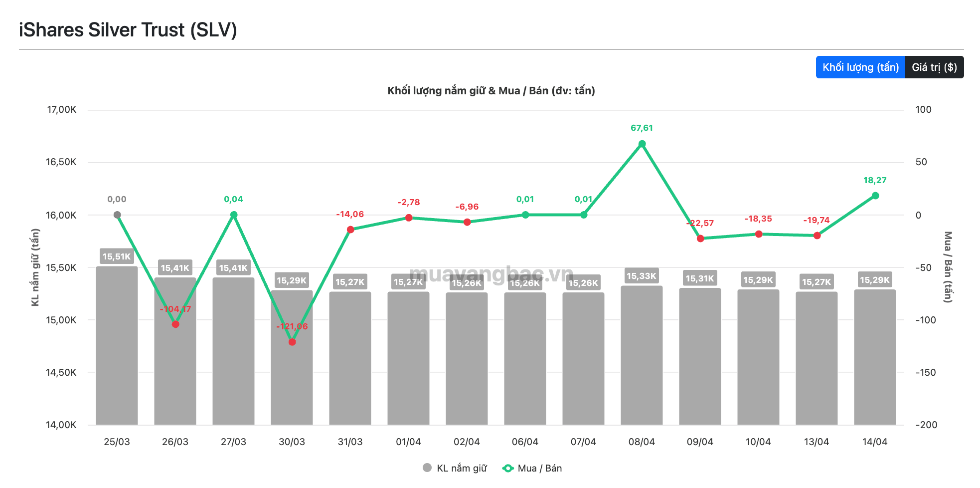
Task: Toggle KL nắm giữ legend series
Action: tap(455, 468)
